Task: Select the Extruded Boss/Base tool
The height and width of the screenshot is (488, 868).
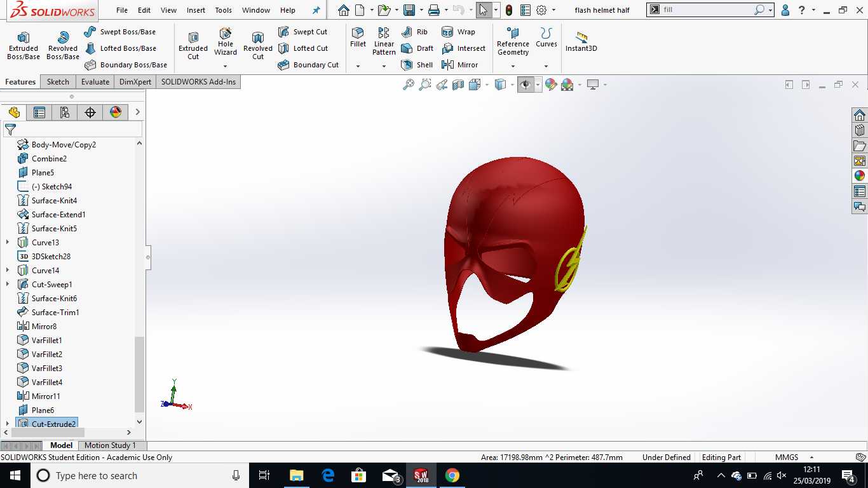Action: point(24,46)
